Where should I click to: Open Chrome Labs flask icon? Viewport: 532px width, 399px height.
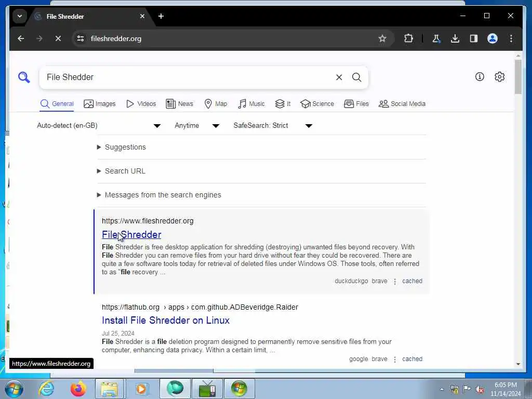click(436, 38)
